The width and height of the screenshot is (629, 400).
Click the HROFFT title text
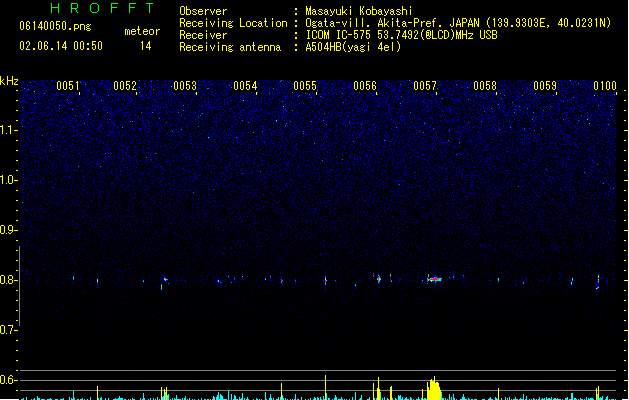click(102, 8)
